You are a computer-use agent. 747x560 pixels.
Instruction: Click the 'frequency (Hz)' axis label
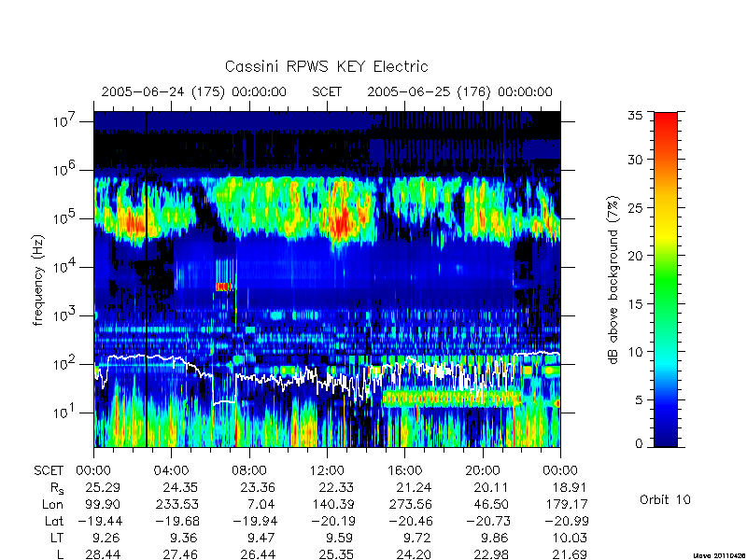38,280
